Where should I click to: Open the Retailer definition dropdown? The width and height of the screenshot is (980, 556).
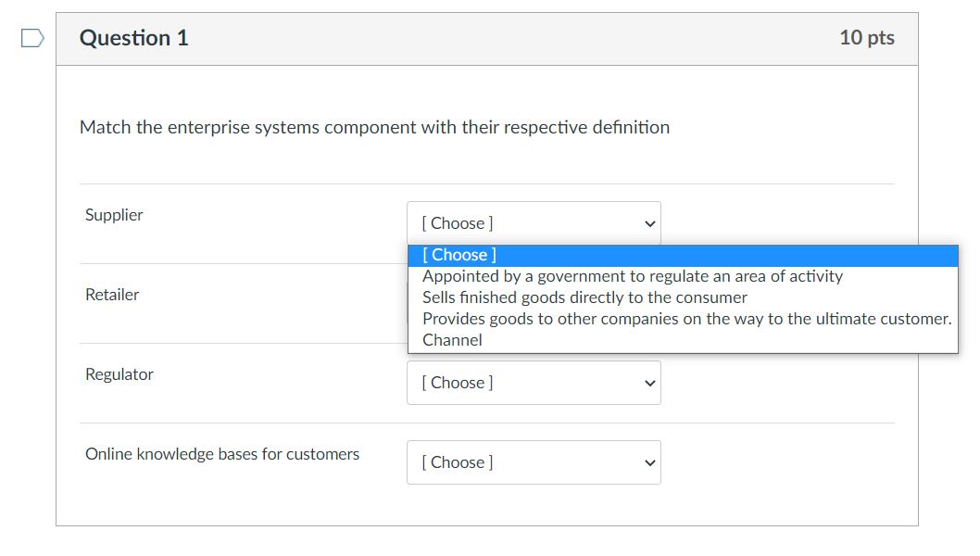tap(534, 302)
